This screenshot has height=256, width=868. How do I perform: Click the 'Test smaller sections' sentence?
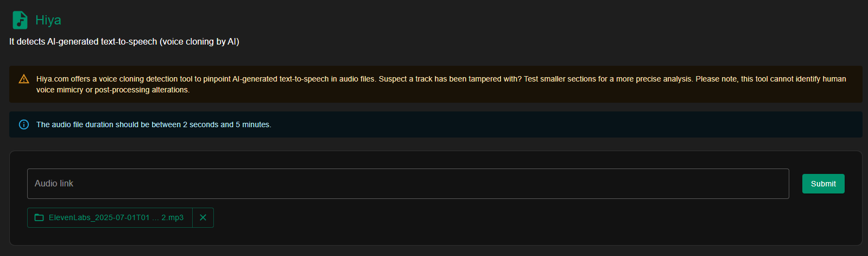coord(609,79)
